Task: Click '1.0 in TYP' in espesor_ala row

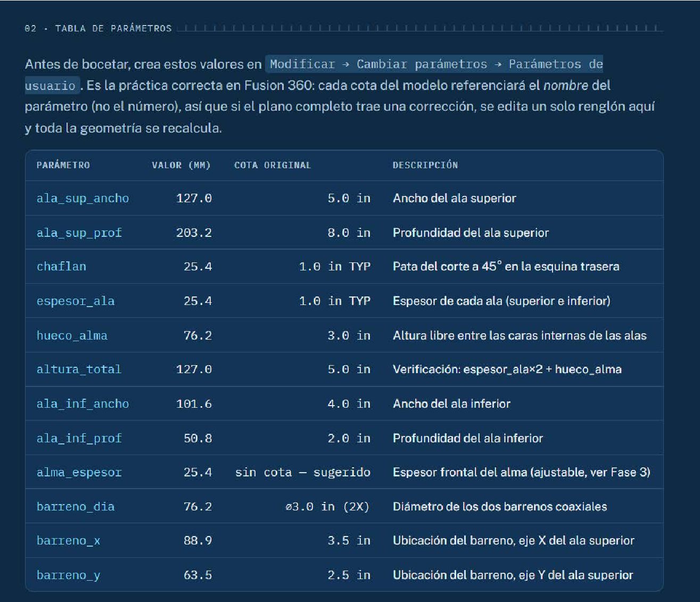Action: click(334, 301)
